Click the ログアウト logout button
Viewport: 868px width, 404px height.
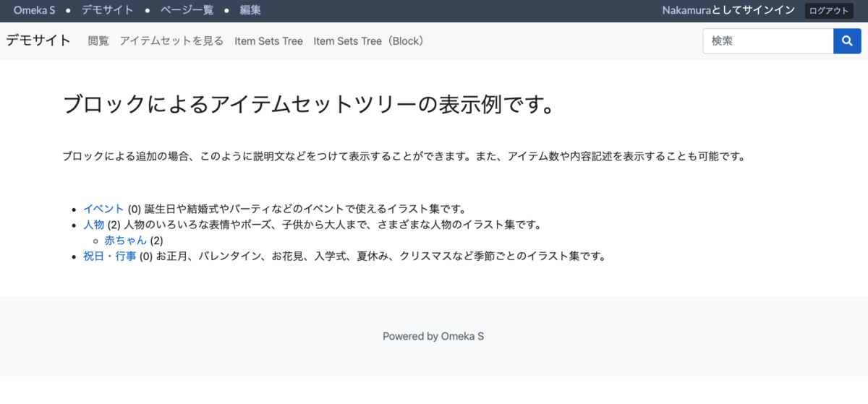(x=829, y=11)
